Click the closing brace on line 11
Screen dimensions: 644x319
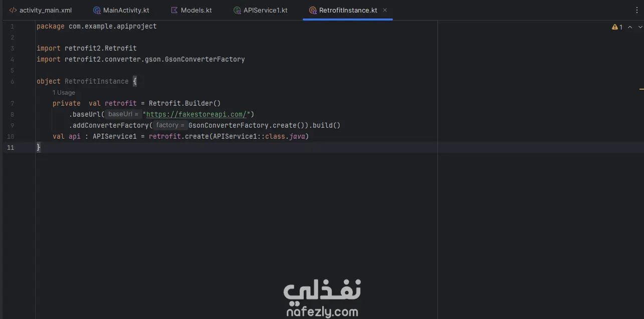coord(39,147)
